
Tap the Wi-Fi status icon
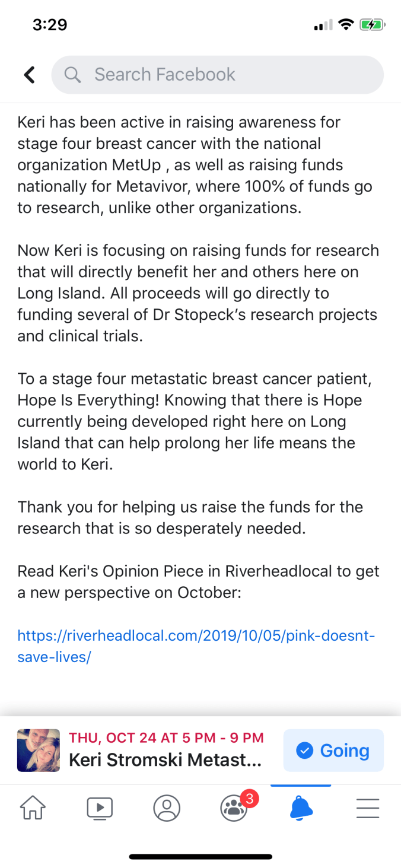click(x=345, y=25)
